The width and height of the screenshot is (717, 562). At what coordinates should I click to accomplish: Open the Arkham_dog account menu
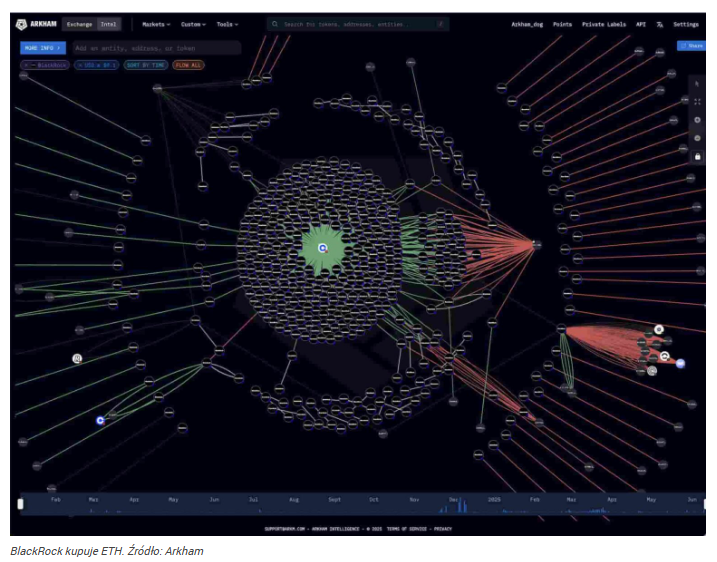point(527,25)
